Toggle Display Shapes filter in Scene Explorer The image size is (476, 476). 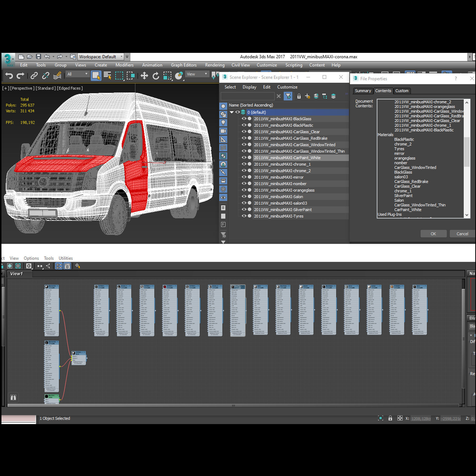point(223,114)
